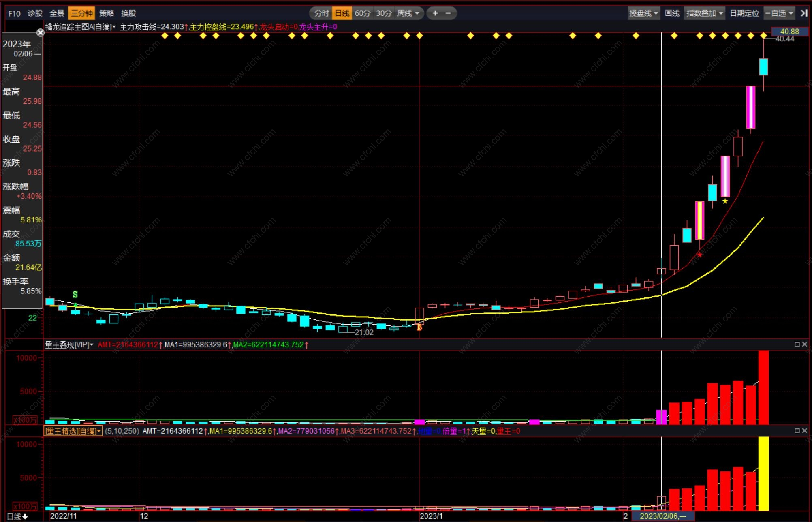812x522 pixels.
Task: Switch to 60分 period view
Action: (x=362, y=13)
